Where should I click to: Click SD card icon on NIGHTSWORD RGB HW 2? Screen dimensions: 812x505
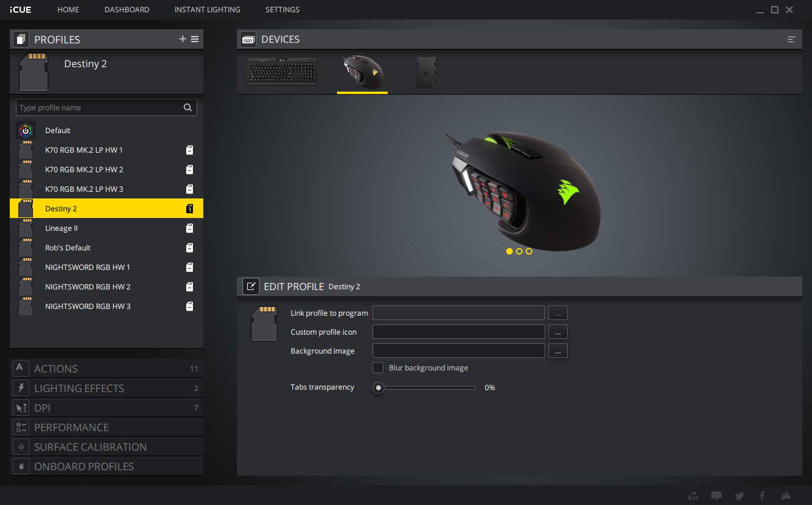(190, 286)
